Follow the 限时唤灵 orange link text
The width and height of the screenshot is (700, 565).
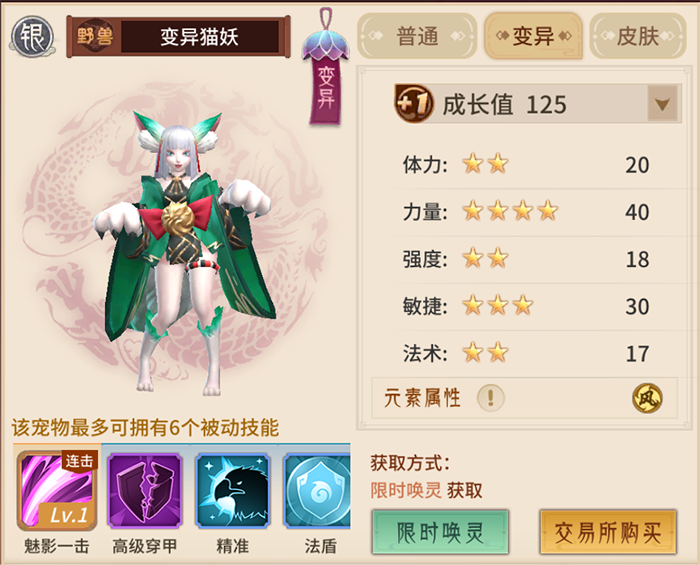[406, 490]
